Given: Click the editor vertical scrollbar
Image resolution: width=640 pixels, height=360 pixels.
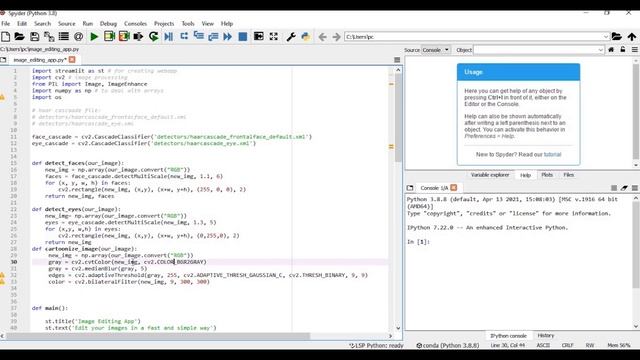Looking at the screenshot, I should coord(398,118).
